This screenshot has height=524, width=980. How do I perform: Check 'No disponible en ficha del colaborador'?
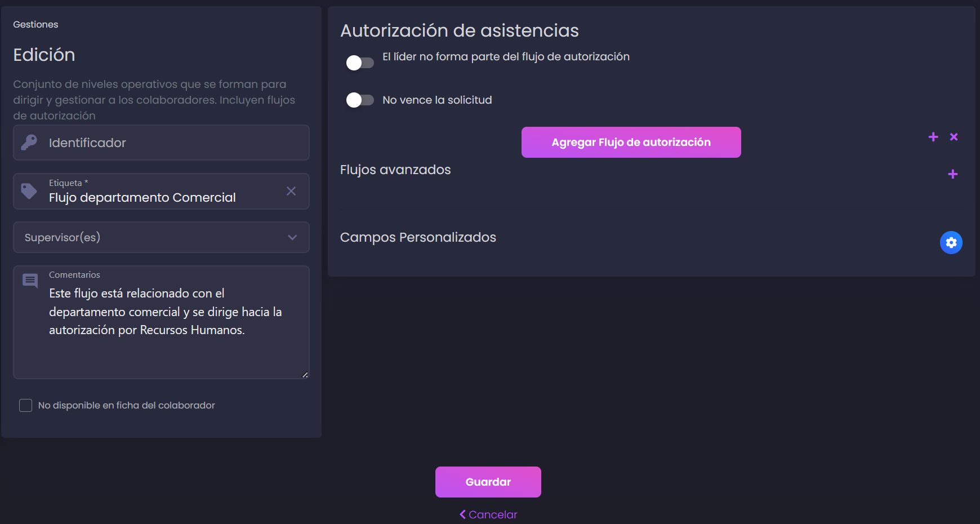coord(25,405)
